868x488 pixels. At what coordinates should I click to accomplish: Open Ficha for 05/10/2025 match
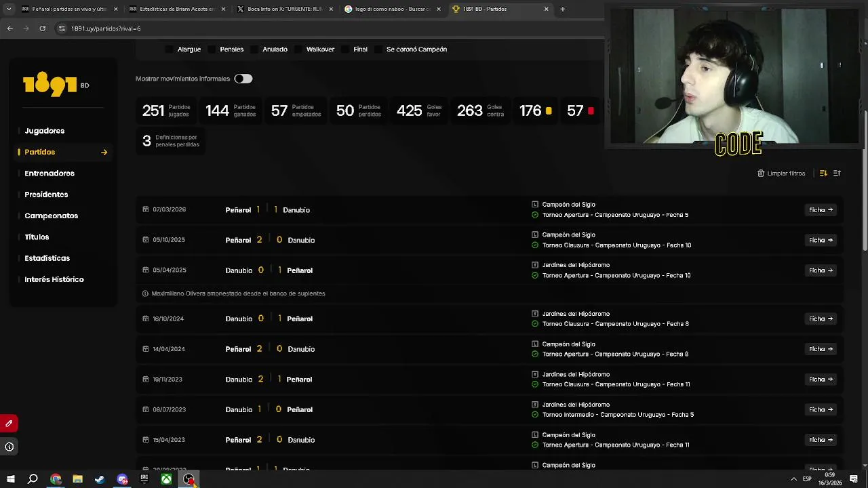coord(821,240)
